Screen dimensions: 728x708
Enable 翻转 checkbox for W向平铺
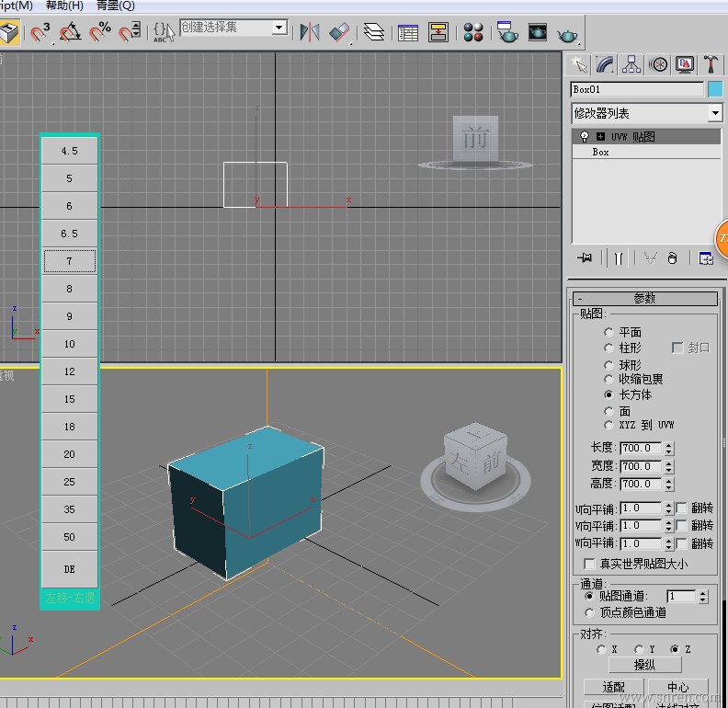click(x=681, y=543)
